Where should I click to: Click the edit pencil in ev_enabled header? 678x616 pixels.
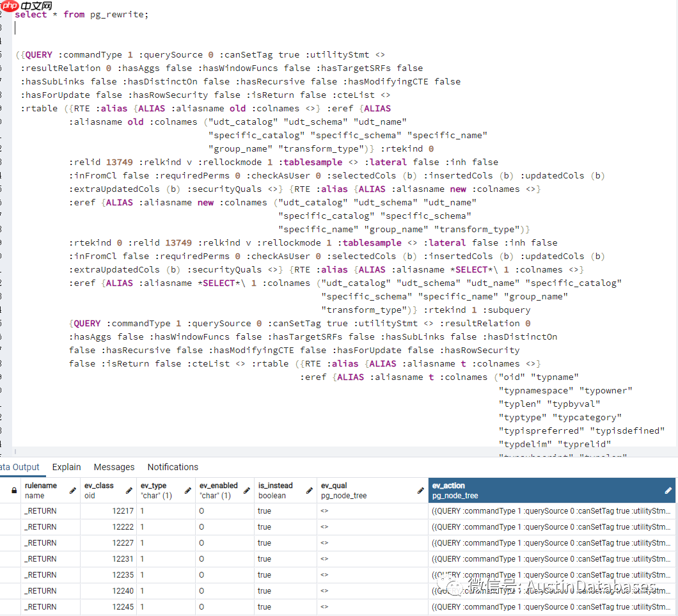point(246,491)
